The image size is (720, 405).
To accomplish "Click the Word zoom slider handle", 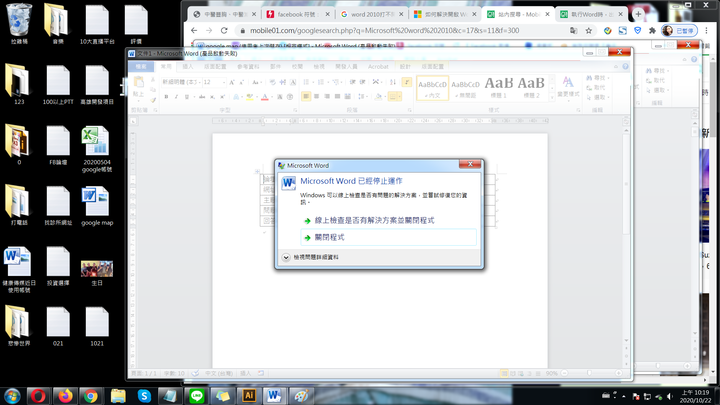I will click(x=589, y=373).
